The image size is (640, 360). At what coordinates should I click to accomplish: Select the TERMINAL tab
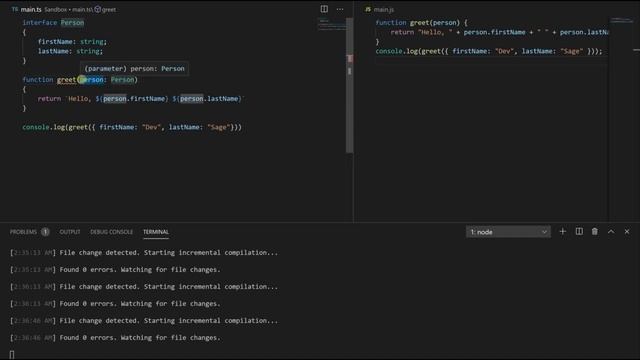(156, 232)
